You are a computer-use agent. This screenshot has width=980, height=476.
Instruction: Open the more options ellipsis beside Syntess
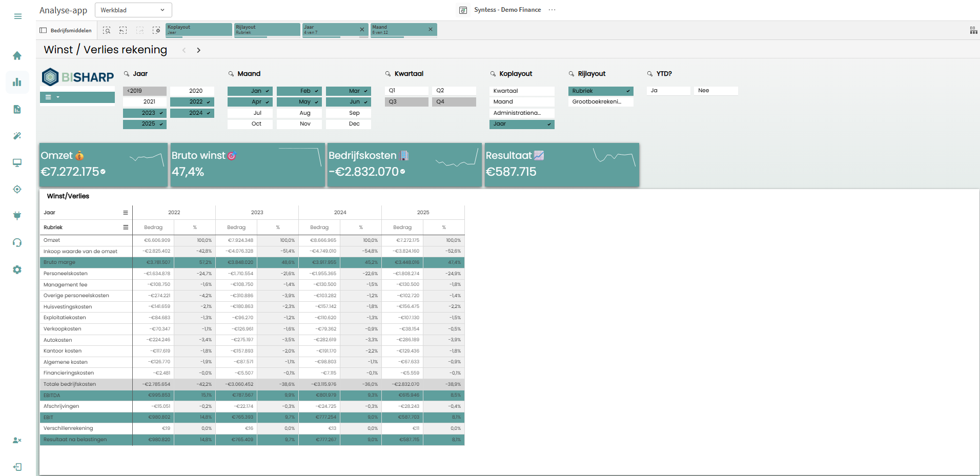(x=552, y=10)
